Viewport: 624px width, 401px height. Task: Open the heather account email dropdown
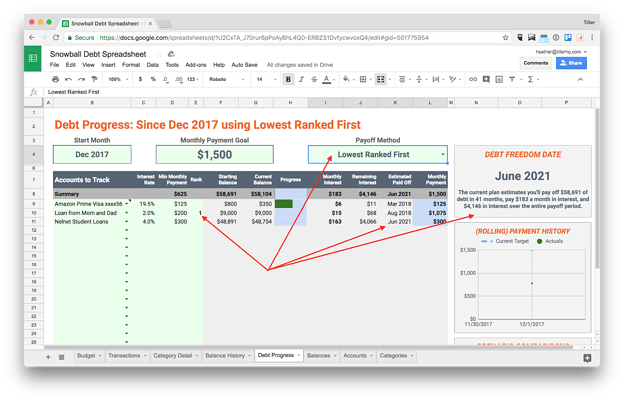click(x=561, y=52)
